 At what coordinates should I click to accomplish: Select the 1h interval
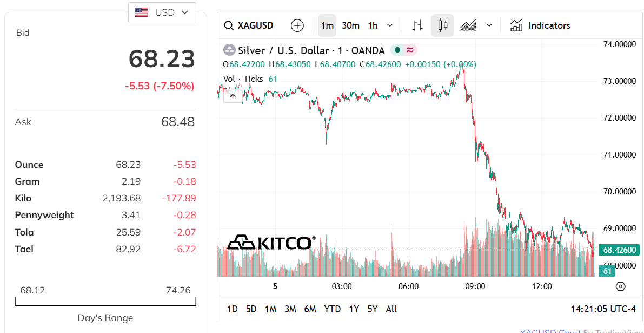tap(373, 25)
